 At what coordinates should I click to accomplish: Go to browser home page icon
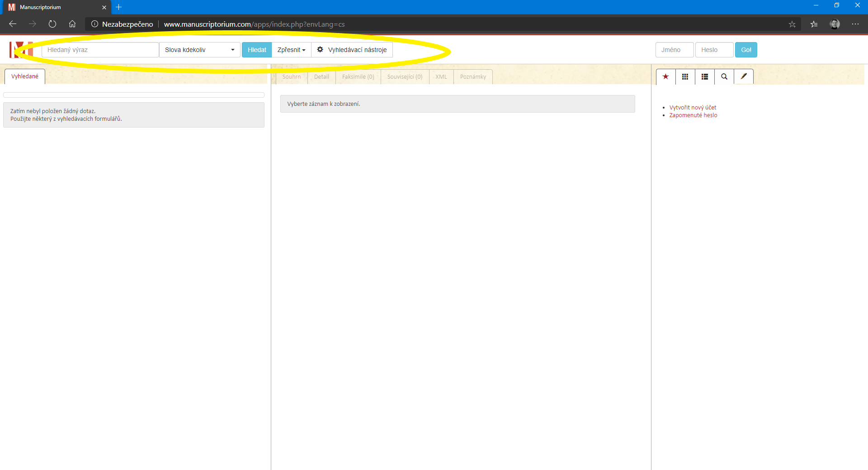pos(72,24)
